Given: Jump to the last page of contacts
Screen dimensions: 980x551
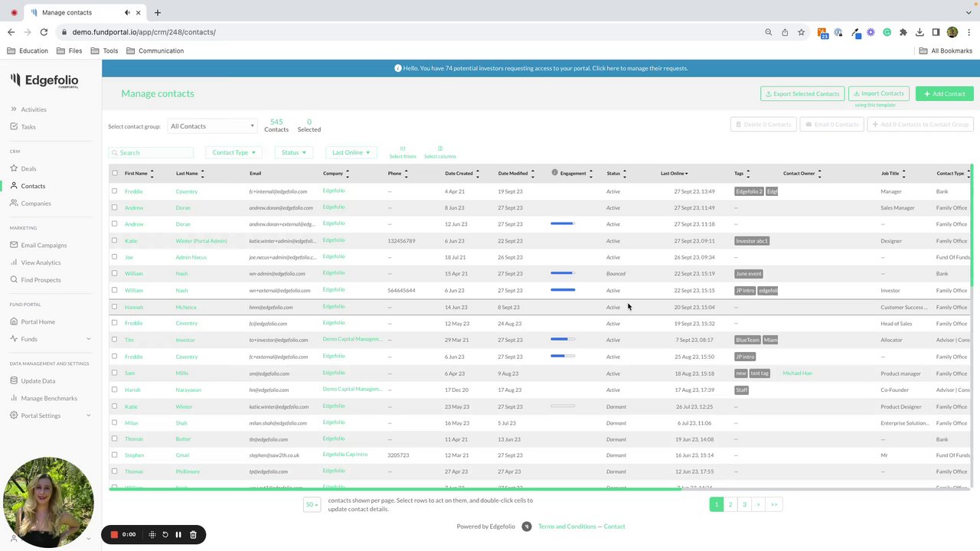Looking at the screenshot, I should click(774, 504).
